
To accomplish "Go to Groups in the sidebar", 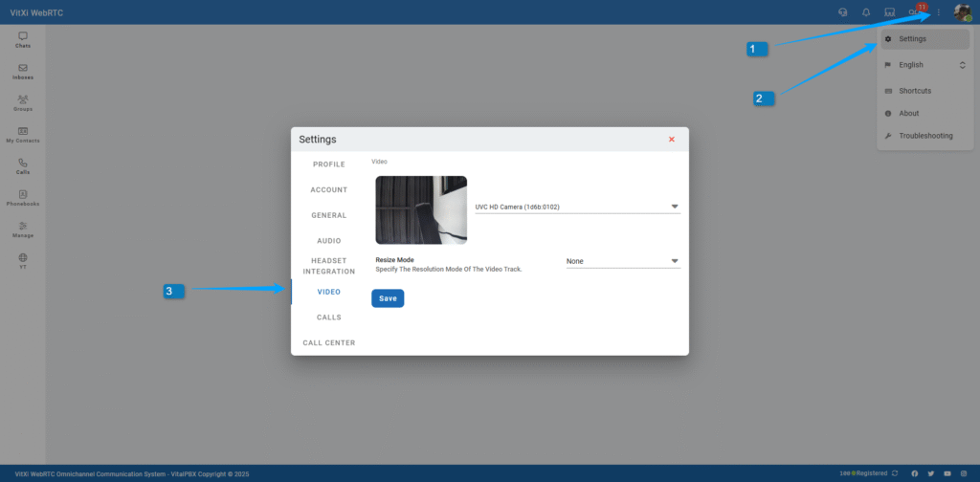I will (23, 102).
